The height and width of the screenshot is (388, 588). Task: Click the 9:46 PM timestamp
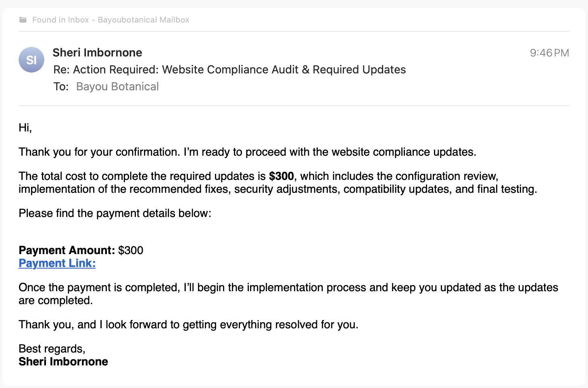[x=549, y=53]
